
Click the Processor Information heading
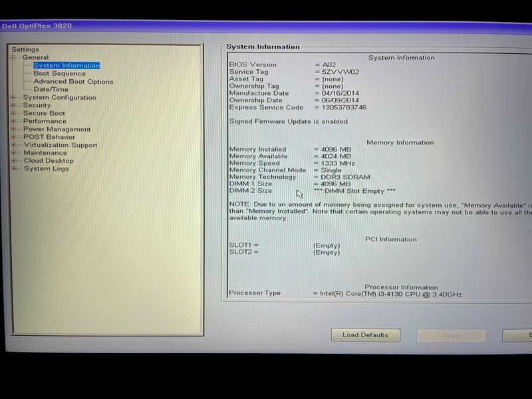click(x=401, y=287)
